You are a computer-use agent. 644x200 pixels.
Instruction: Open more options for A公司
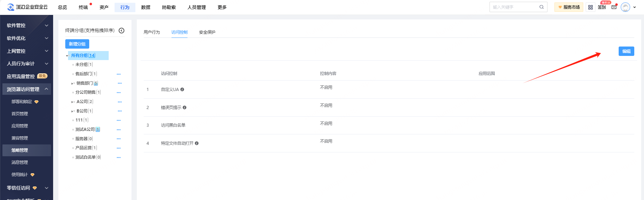(120, 102)
